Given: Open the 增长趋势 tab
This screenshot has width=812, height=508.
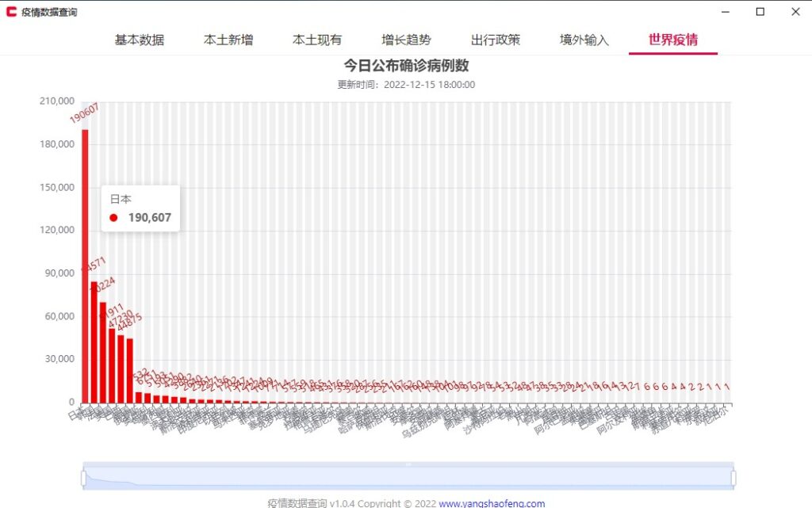Looking at the screenshot, I should tap(407, 40).
